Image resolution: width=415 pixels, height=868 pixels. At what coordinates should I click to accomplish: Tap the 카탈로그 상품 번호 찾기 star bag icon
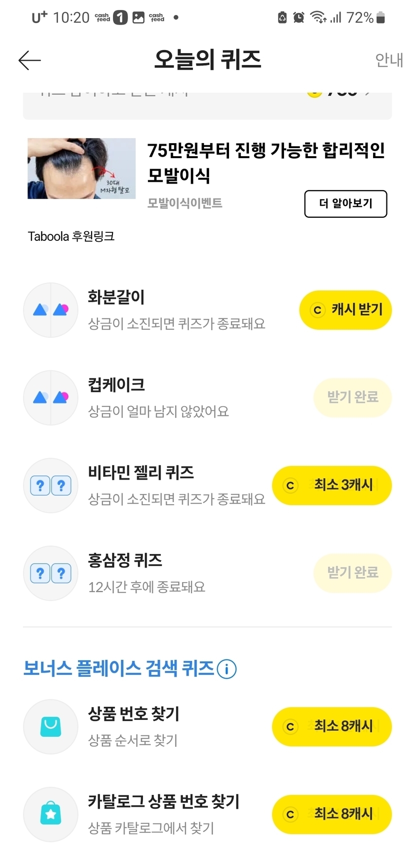coord(50,814)
